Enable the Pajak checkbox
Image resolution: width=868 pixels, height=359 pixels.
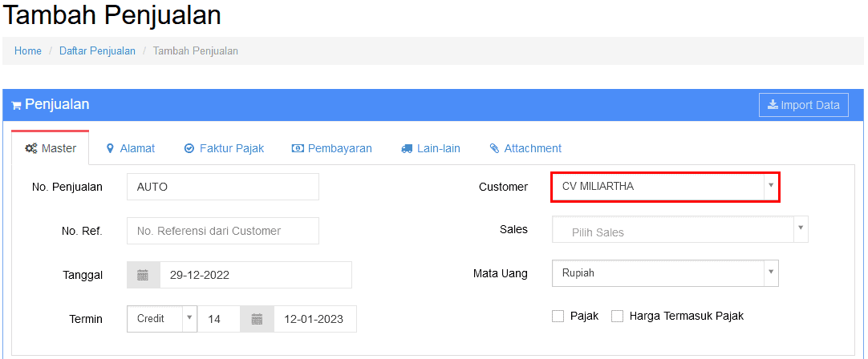pyautogui.click(x=558, y=317)
